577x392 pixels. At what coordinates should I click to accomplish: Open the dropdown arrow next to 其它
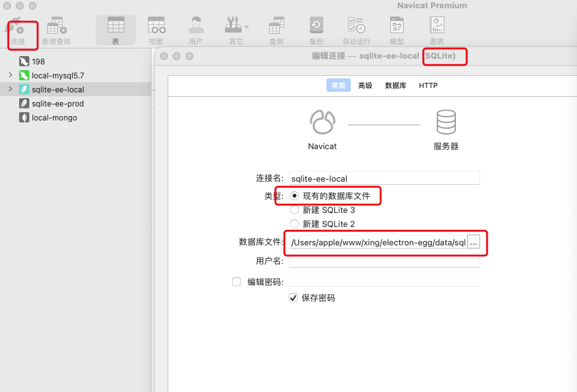(x=247, y=27)
